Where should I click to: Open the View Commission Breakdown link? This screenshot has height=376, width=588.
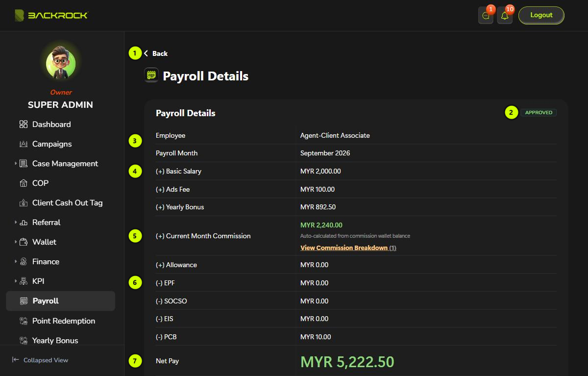(x=348, y=248)
